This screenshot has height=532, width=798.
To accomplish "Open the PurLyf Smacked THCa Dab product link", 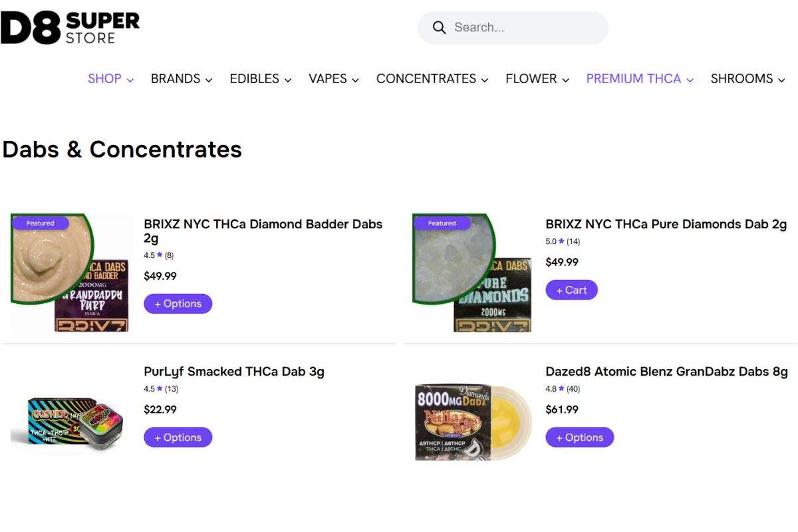I will click(234, 372).
